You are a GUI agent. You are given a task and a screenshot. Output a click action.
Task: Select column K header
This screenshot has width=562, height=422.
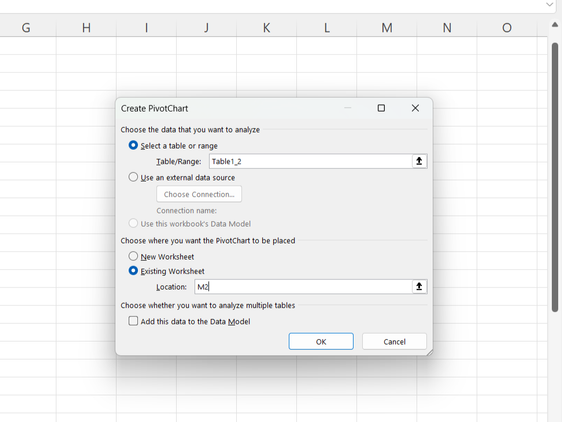coord(266,28)
